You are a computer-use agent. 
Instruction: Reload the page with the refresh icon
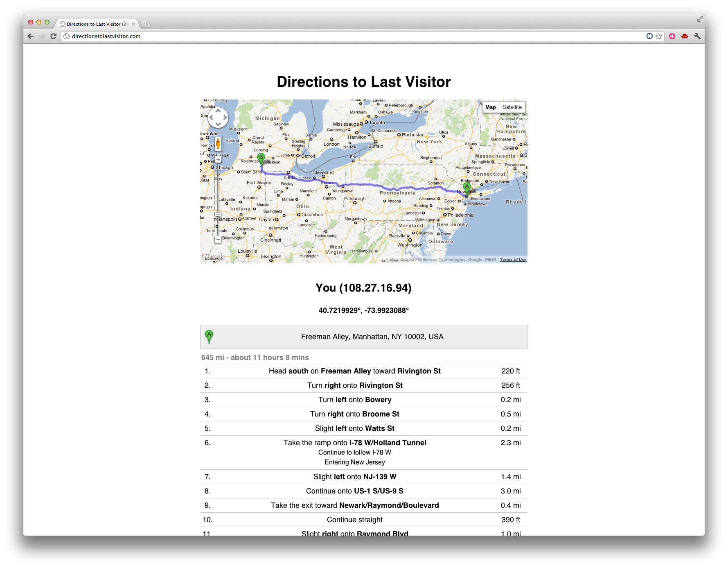point(53,36)
